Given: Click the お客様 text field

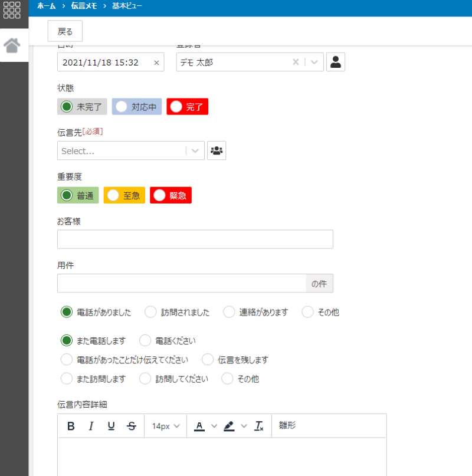Looking at the screenshot, I should coord(195,239).
